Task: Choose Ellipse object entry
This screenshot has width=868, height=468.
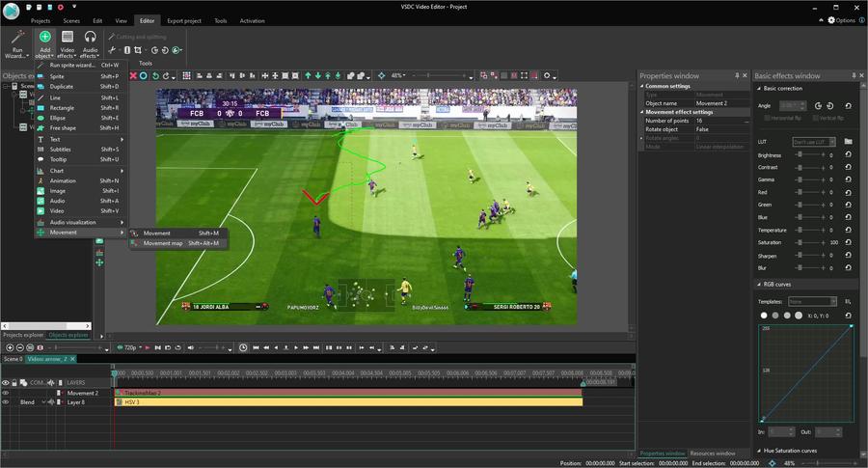Action: tap(81, 118)
